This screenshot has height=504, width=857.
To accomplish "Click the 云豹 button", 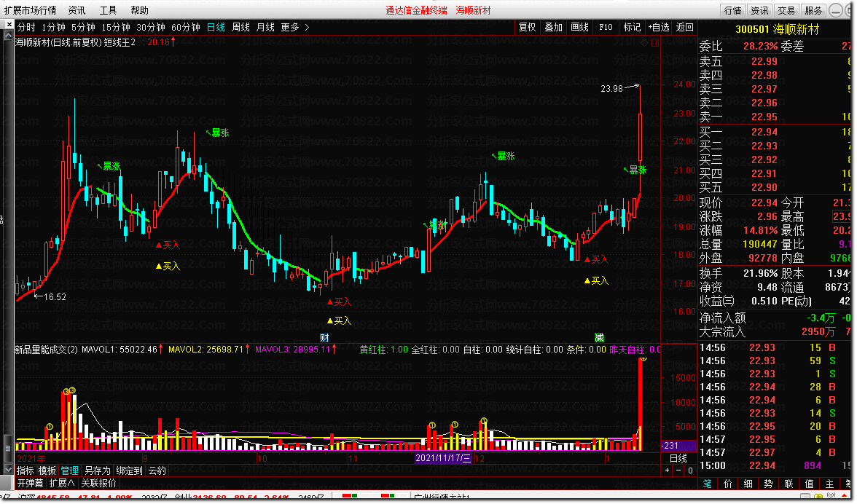I will [157, 470].
